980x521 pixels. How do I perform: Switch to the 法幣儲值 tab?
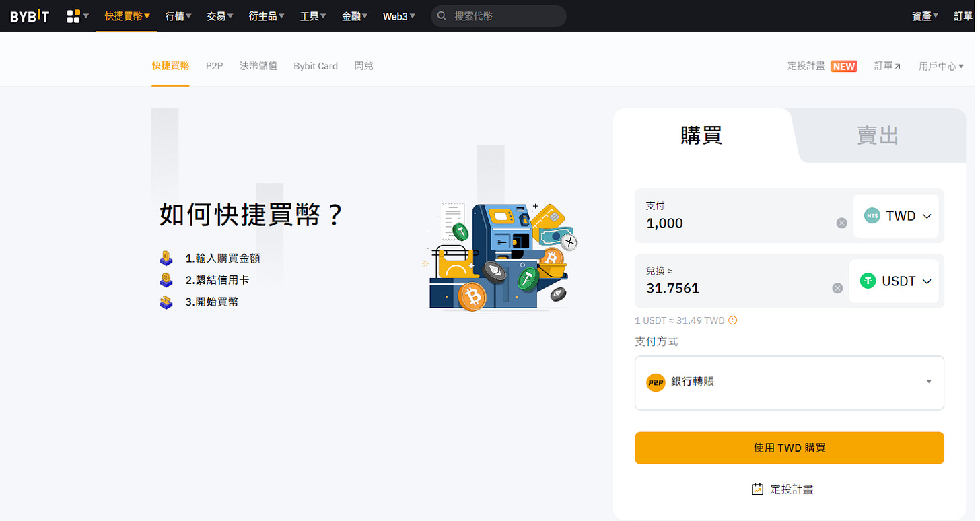(258, 66)
